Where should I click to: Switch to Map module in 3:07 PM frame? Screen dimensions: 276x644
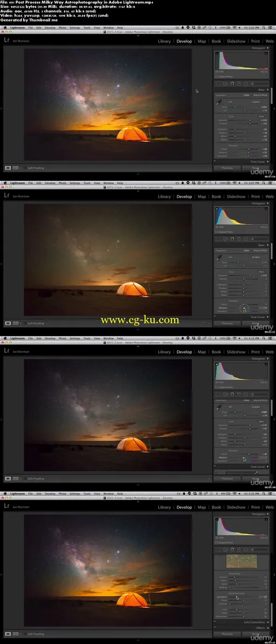click(202, 196)
